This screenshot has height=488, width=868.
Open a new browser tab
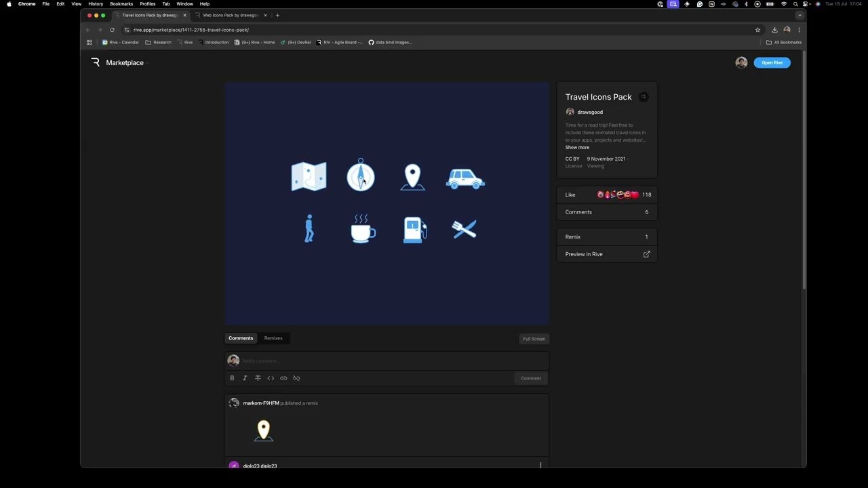point(277,15)
